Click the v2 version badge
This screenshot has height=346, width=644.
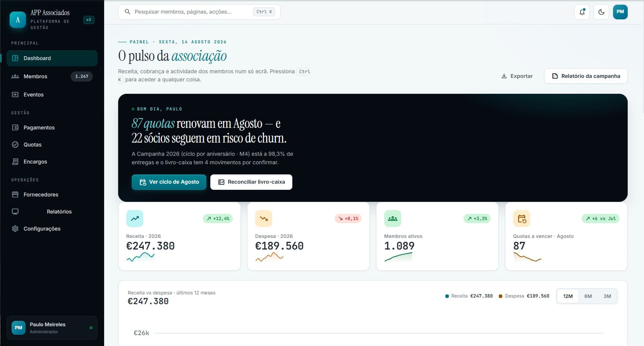[x=89, y=20]
